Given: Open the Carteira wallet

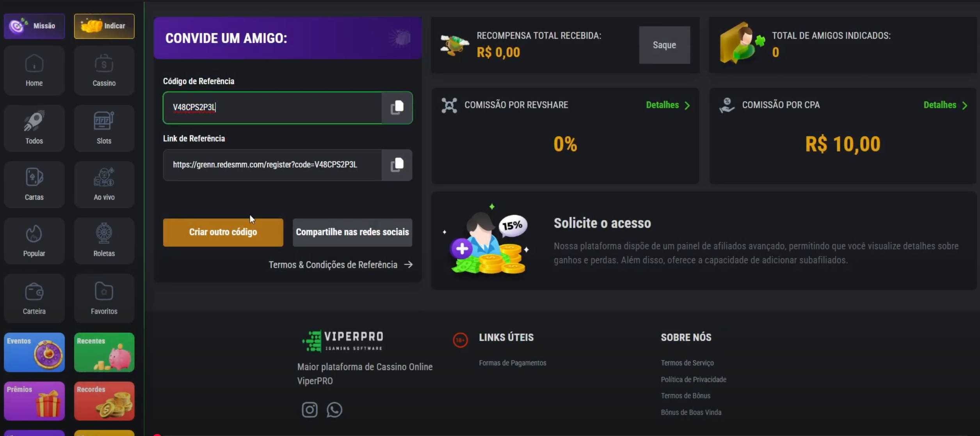Looking at the screenshot, I should tap(34, 298).
